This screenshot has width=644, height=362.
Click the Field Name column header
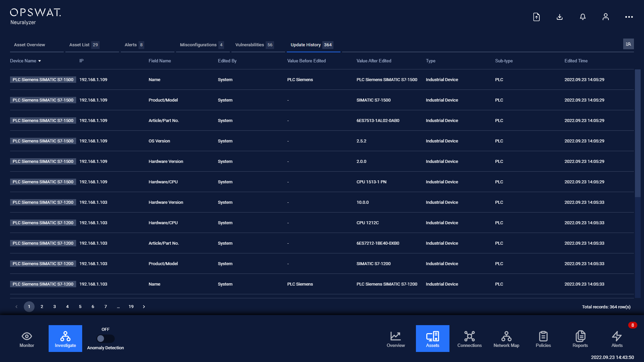click(x=160, y=61)
